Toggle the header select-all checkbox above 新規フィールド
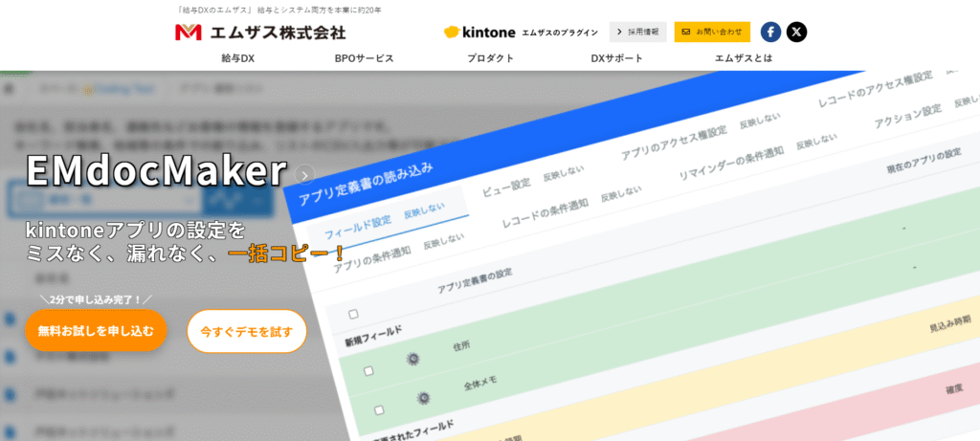980x441 pixels. 354,314
